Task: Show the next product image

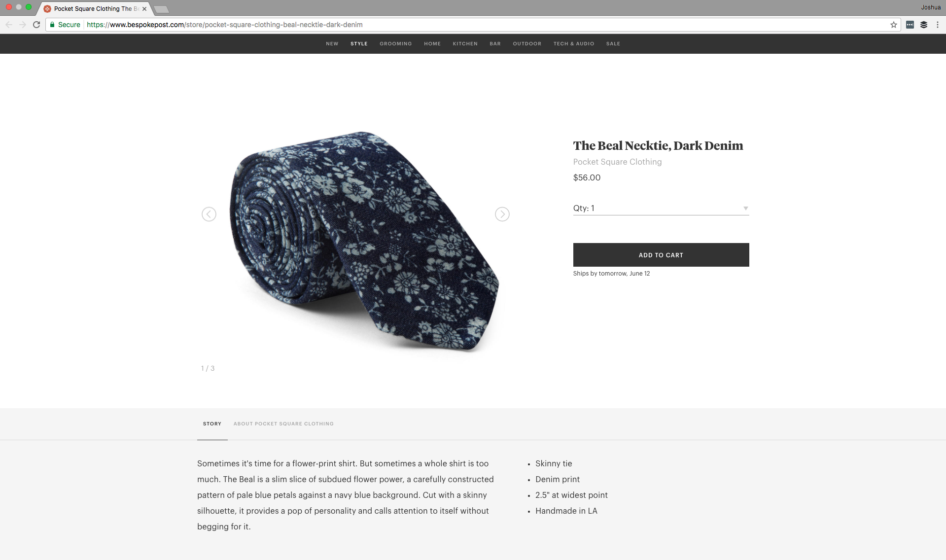Action: click(x=502, y=214)
